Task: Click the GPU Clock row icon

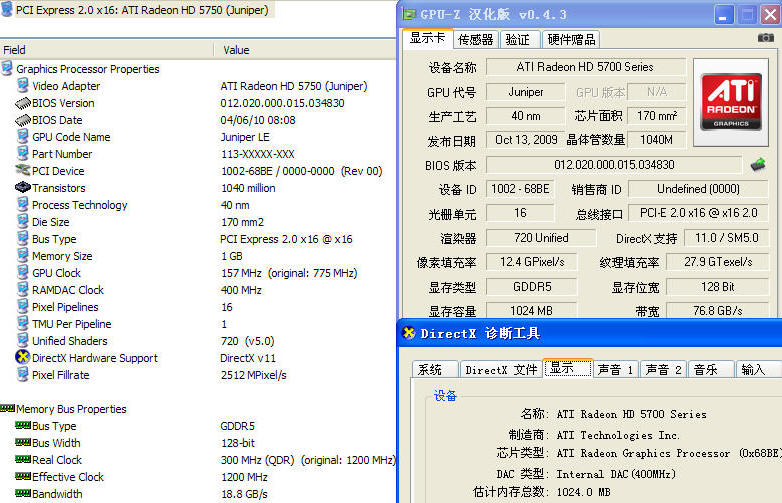Action: [x=23, y=272]
